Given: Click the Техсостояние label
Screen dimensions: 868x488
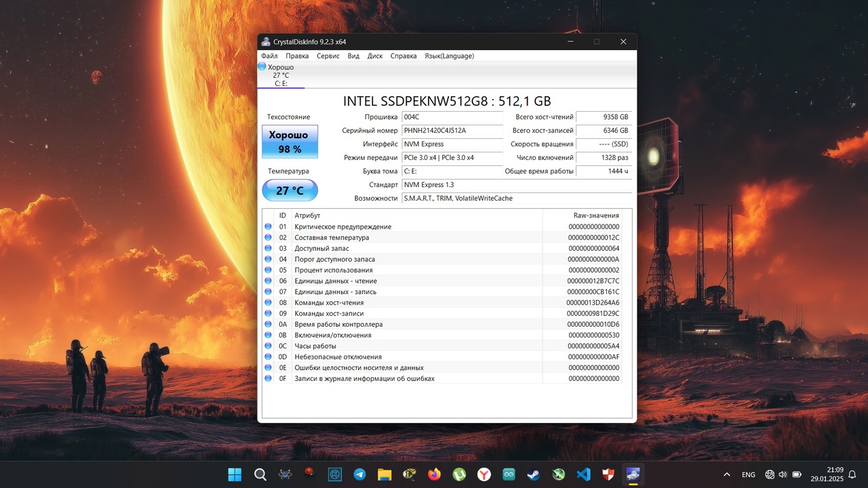Looking at the screenshot, I should click(288, 117).
